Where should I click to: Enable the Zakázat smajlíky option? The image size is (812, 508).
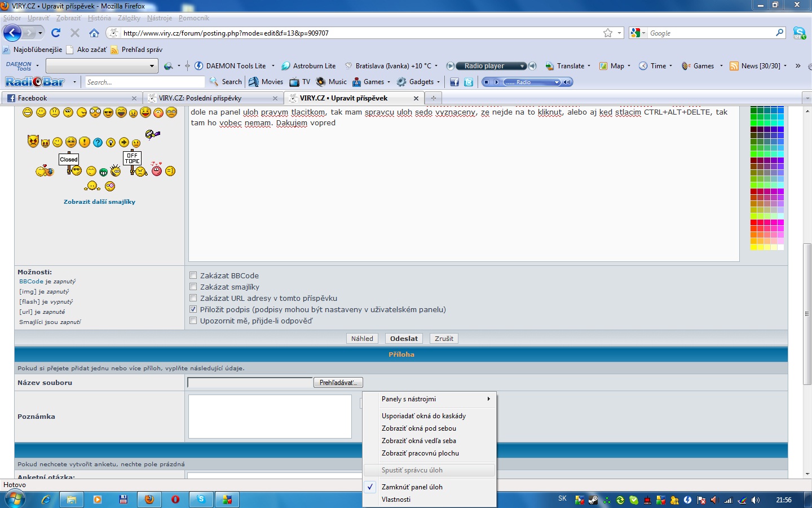(193, 287)
